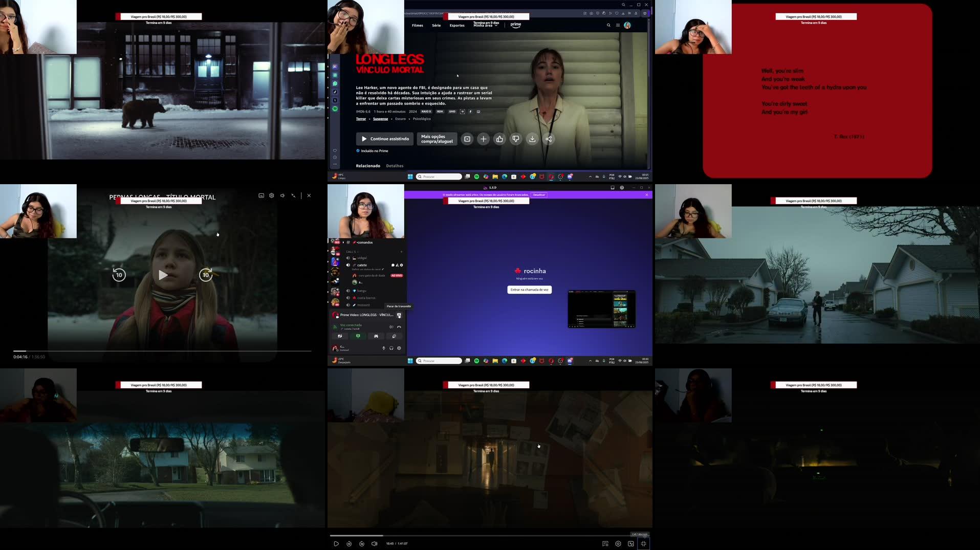Open Discord inbox icon in title bar
The width and height of the screenshot is (980, 550).
coord(613,188)
